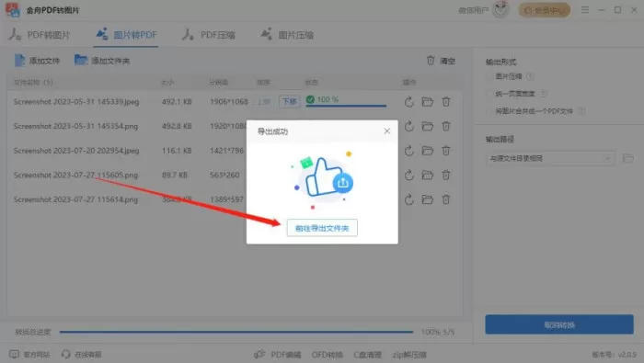This screenshot has height=363, width=644.
Task: Open the 官方网站 link
Action: (30, 355)
